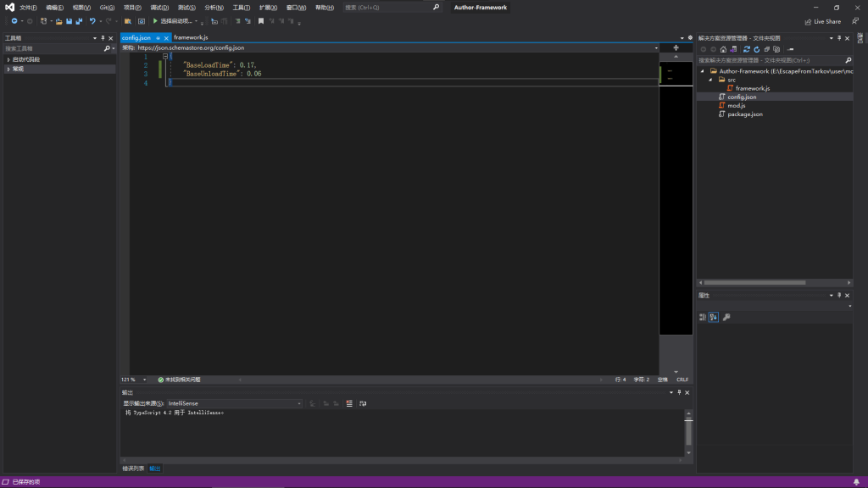The height and width of the screenshot is (488, 868).
Task: Click the green Start debugging play icon
Action: click(x=155, y=21)
